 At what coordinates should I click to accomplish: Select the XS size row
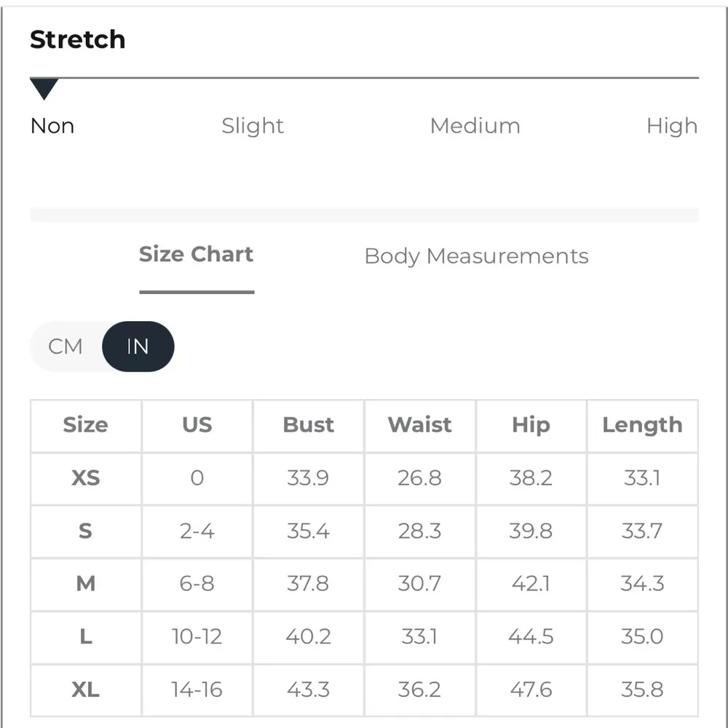pyautogui.click(x=86, y=478)
